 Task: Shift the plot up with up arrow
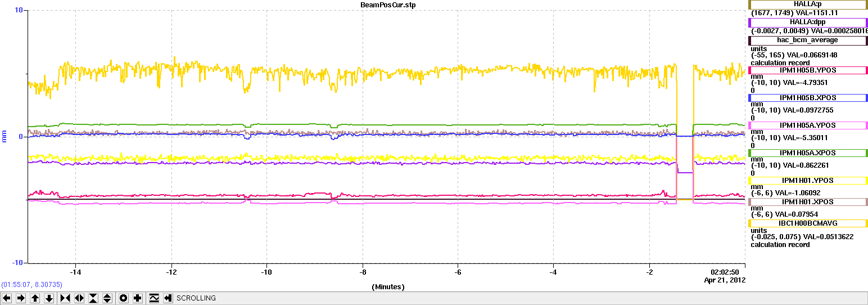(35, 298)
